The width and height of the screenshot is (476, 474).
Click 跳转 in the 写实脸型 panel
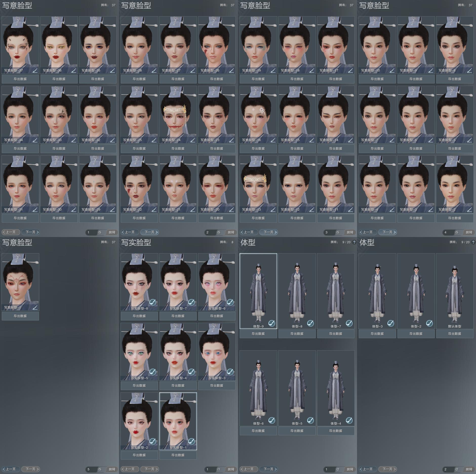tap(231, 469)
